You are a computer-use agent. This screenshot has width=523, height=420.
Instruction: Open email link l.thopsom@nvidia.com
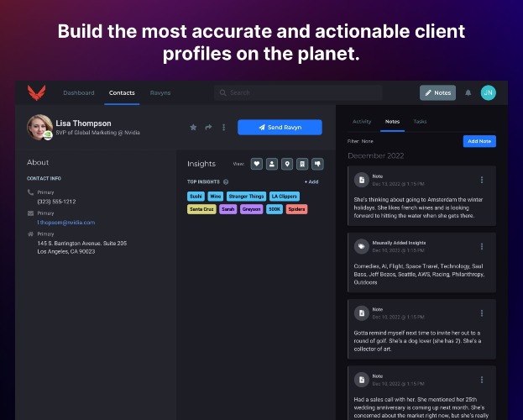66,223
